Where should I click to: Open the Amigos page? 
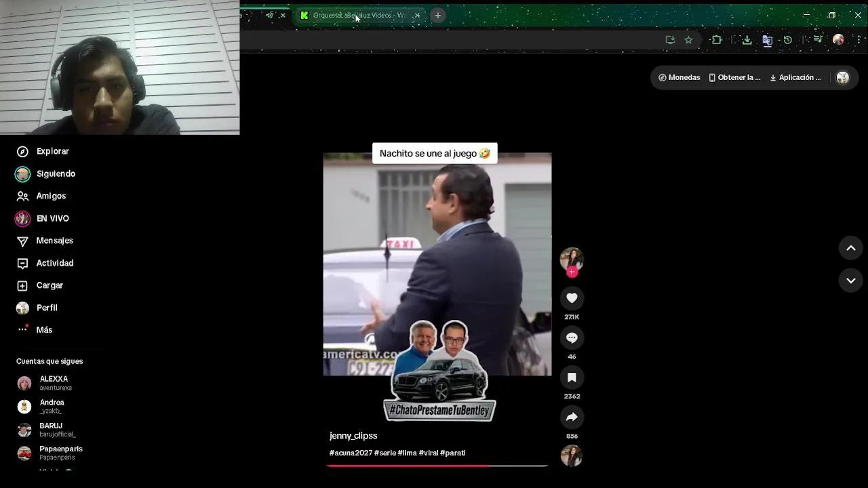[41, 196]
